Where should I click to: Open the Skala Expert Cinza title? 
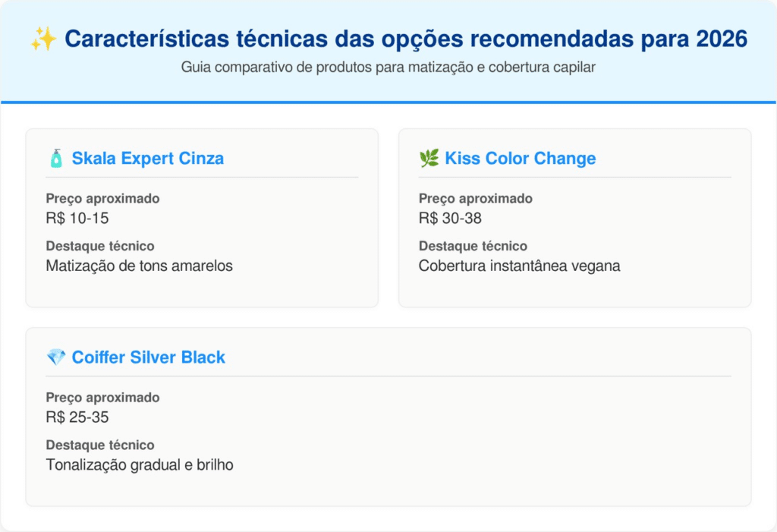[147, 158]
